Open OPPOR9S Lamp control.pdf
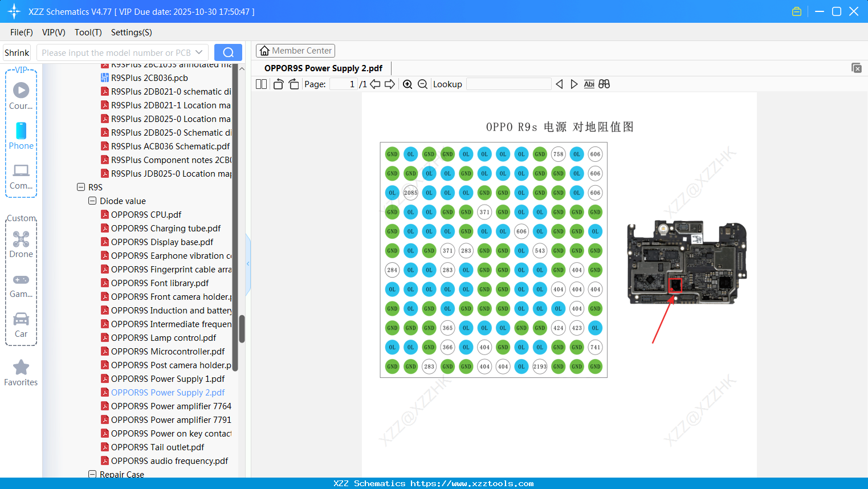Viewport: 868px width, 489px height. (x=164, y=337)
